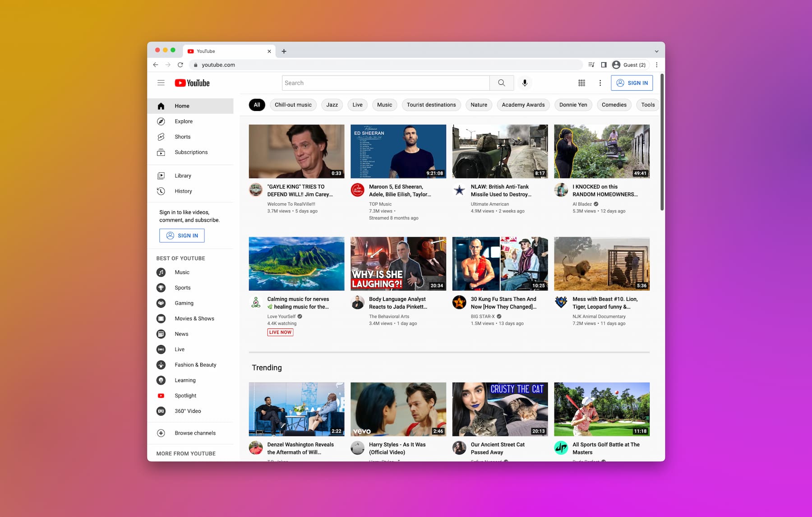The image size is (812, 517).
Task: Open media controls icon in toolbar
Action: tap(591, 65)
